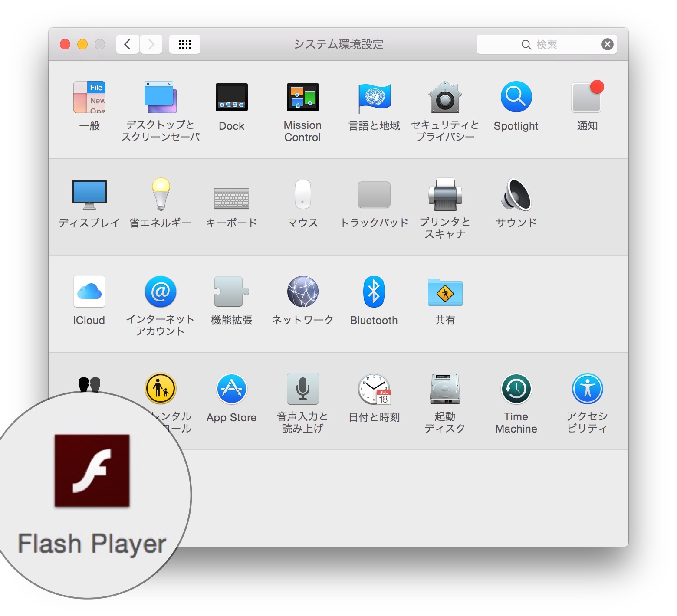Open マウス preferences
The height and width of the screenshot is (616, 677).
pos(303,194)
